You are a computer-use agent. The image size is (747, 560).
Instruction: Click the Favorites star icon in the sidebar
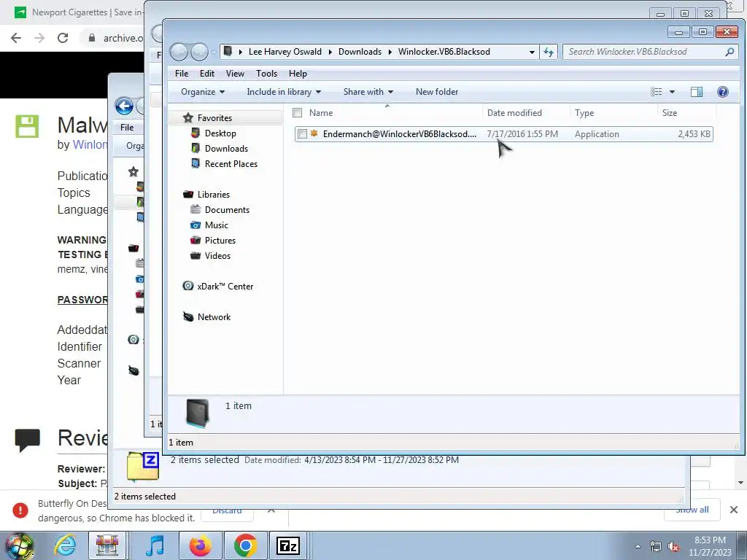[188, 117]
